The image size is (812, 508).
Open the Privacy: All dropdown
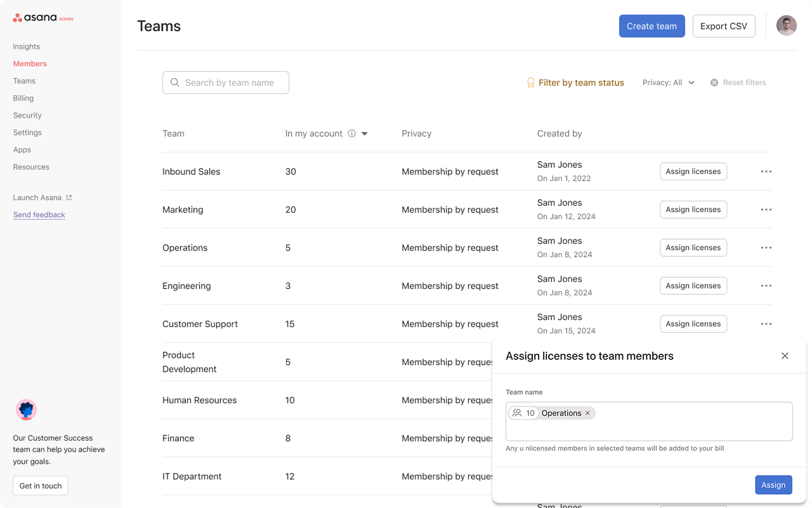tap(668, 83)
